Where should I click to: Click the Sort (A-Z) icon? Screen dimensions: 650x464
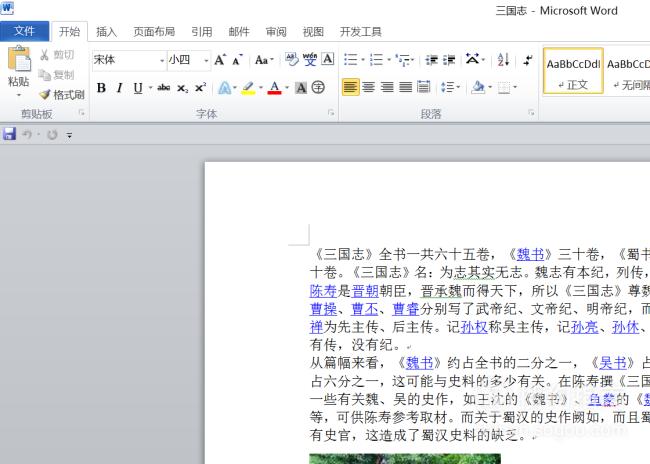pos(503,60)
